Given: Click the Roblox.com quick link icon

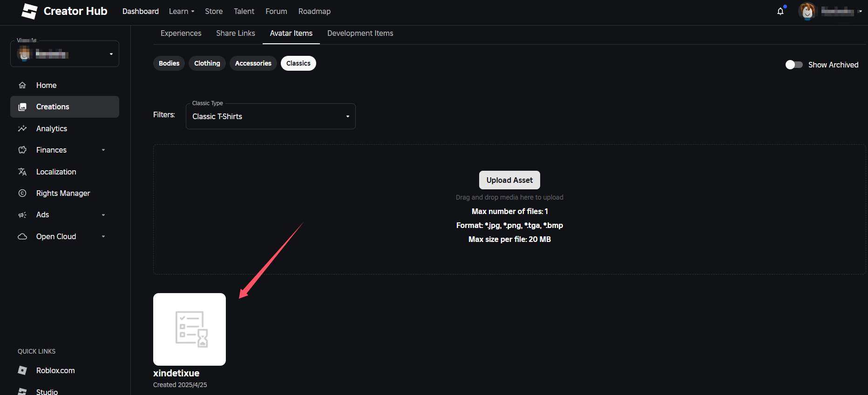Looking at the screenshot, I should coord(22,370).
